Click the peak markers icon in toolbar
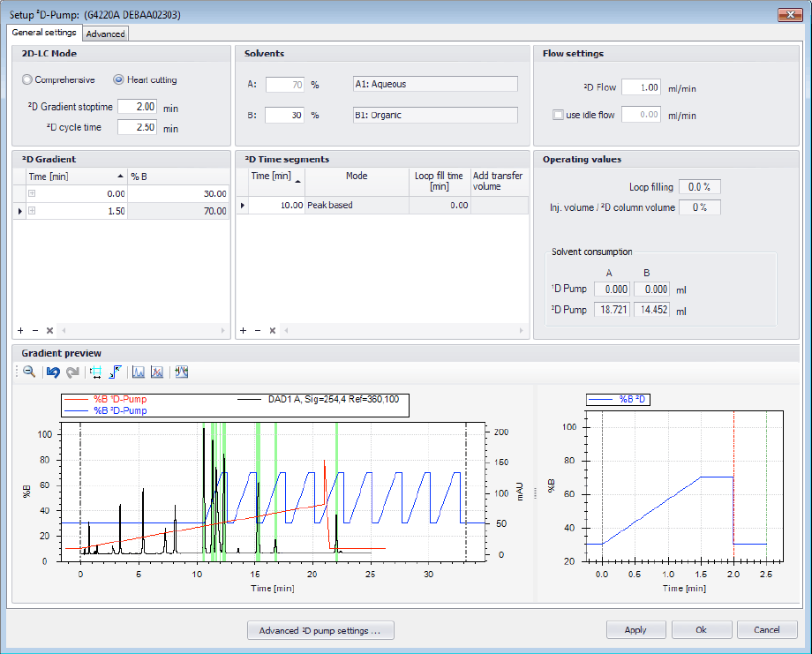Viewport: 812px width, 654px height. (x=182, y=372)
